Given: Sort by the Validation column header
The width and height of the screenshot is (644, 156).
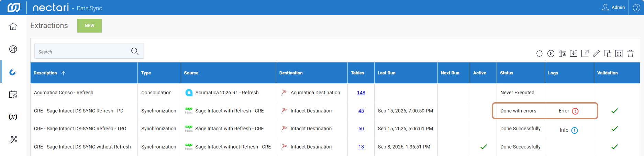Looking at the screenshot, I should coord(607,73).
